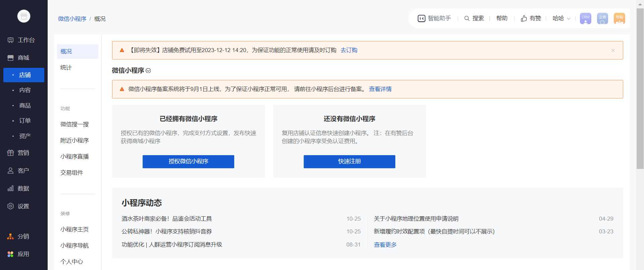Open the 哈哈 account dropdown
This screenshot has width=644, height=270.
tap(561, 18)
